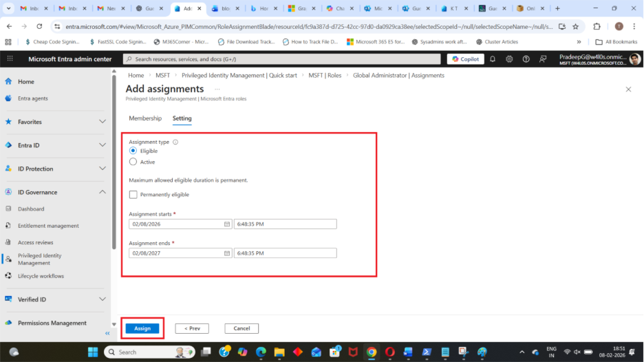This screenshot has height=362, width=644.
Task: Click the Copilot button
Action: pos(465,59)
